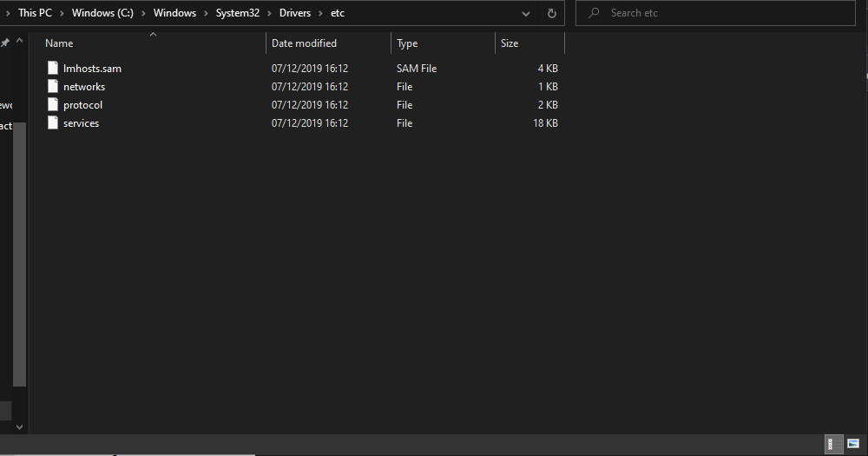Expand chevron after This PC breadcrumb
The height and width of the screenshot is (456, 868).
click(62, 13)
